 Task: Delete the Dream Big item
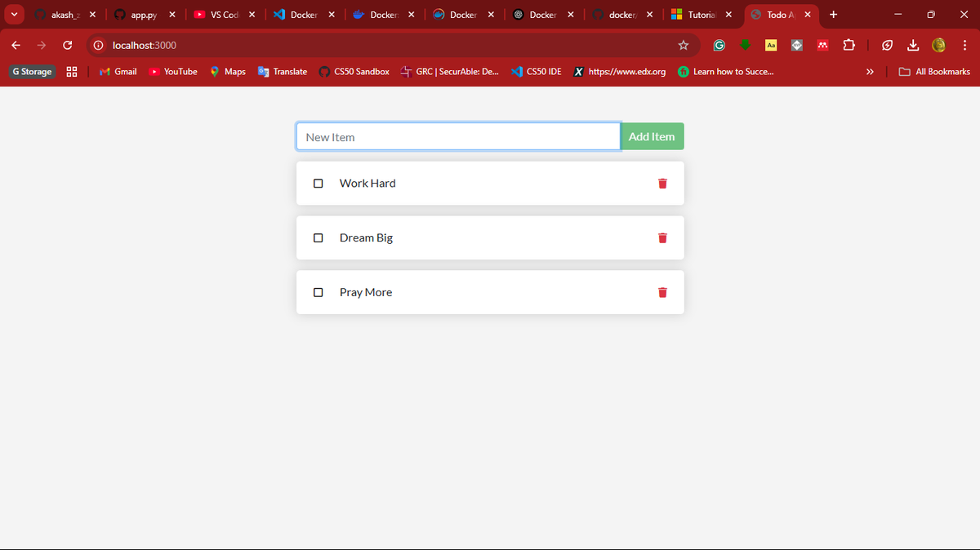point(662,238)
